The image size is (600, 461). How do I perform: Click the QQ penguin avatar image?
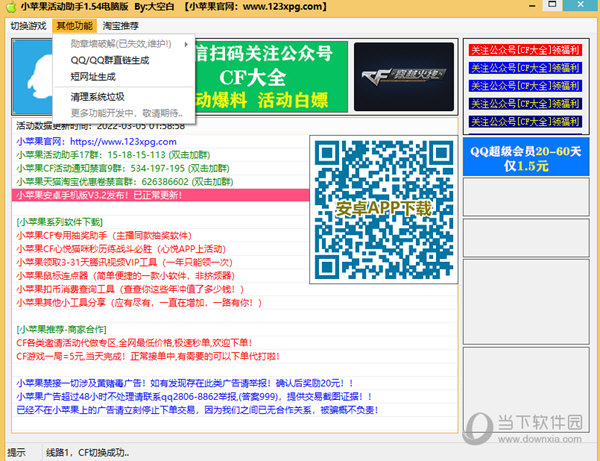(33, 77)
